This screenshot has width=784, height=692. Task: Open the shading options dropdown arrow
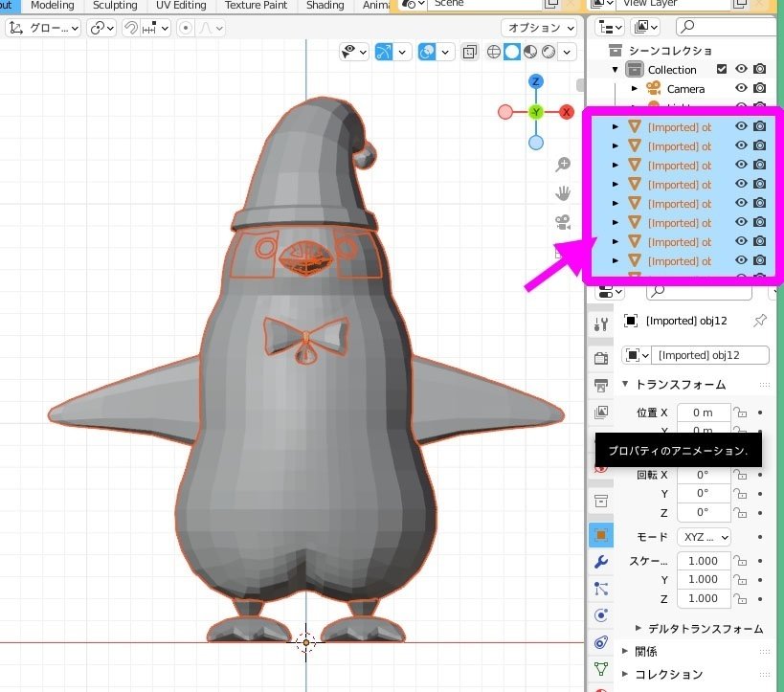[x=567, y=52]
